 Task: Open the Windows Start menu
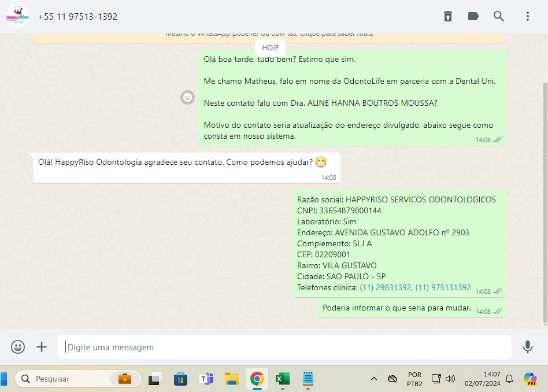click(x=3, y=379)
